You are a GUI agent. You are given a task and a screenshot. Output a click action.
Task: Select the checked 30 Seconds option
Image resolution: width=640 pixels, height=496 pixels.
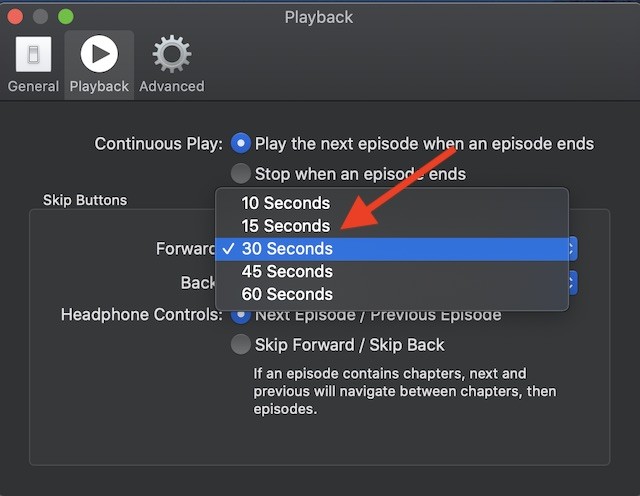(x=392, y=249)
